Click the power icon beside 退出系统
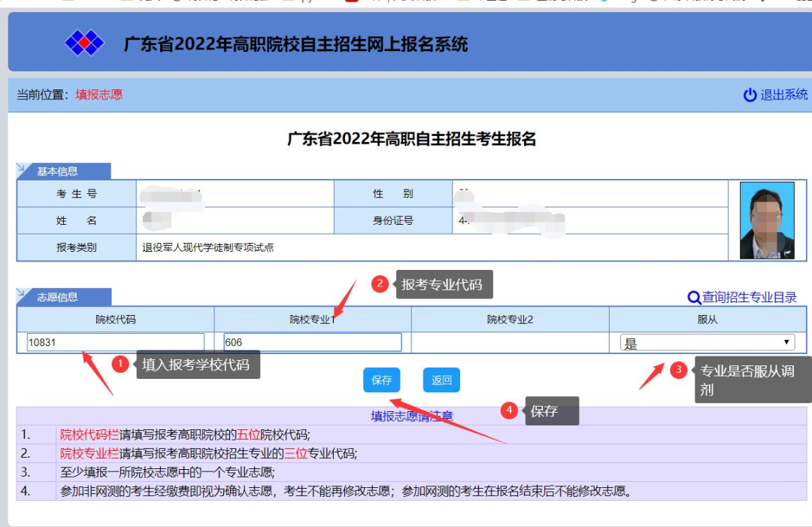Viewport: 812px width, 527px height. click(x=750, y=95)
